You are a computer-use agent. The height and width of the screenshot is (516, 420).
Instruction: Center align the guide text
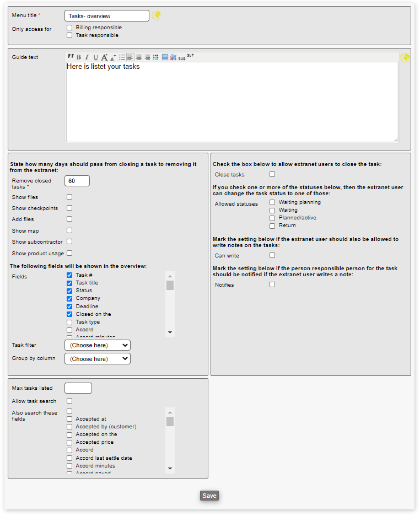point(138,57)
